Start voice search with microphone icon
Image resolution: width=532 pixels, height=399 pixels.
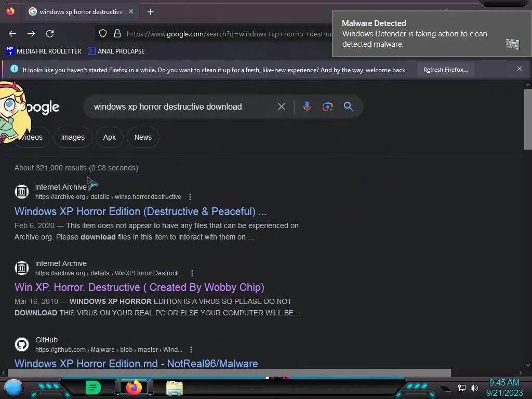307,107
